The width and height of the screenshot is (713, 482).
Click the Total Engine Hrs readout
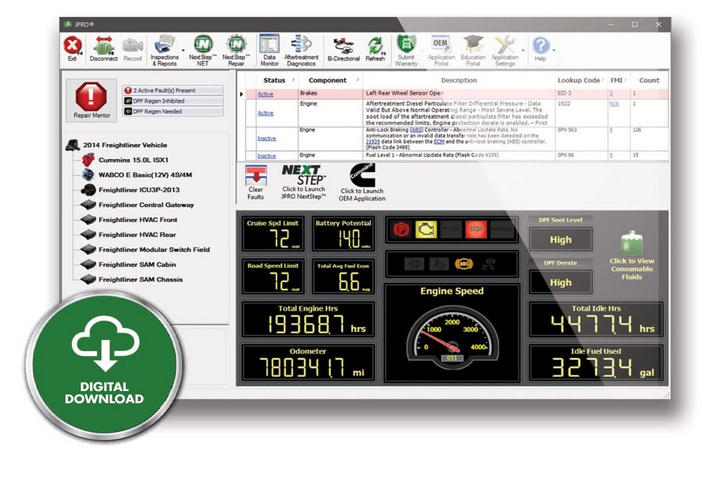pyautogui.click(x=308, y=319)
